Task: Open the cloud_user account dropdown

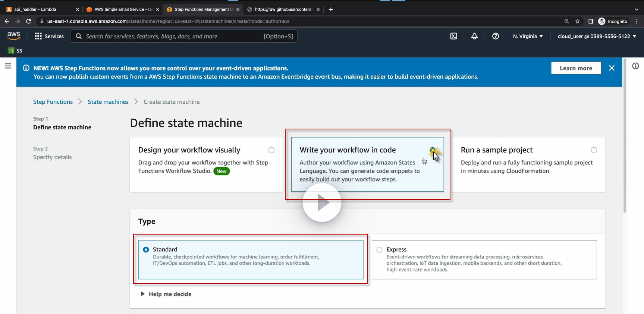Action: (597, 36)
